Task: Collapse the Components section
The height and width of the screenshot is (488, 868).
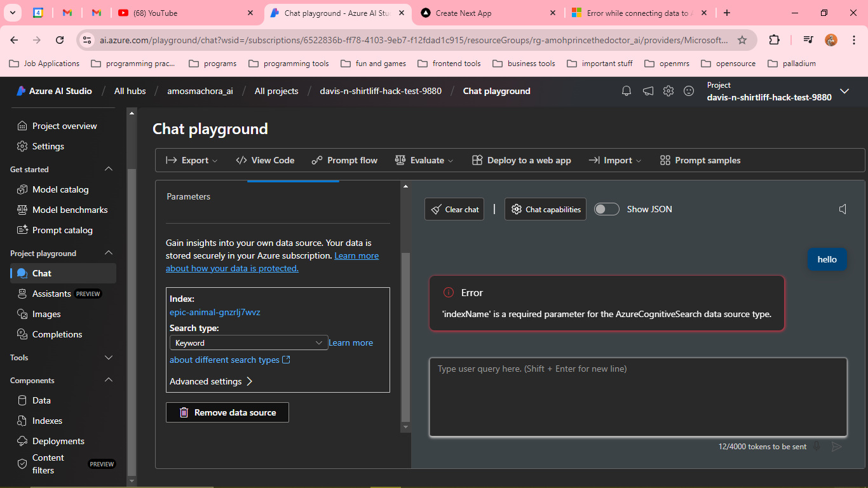Action: pos(109,380)
